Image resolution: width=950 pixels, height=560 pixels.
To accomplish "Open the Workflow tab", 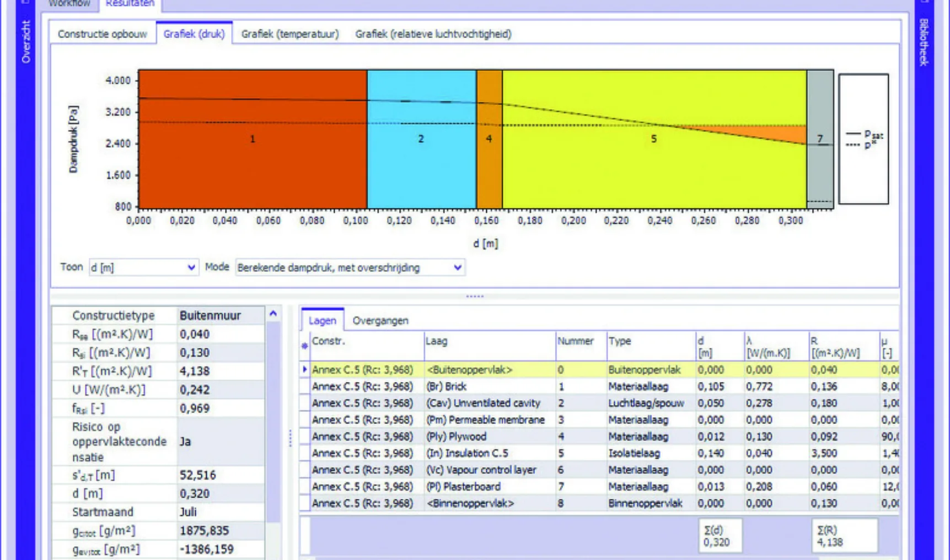I will pyautogui.click(x=69, y=4).
